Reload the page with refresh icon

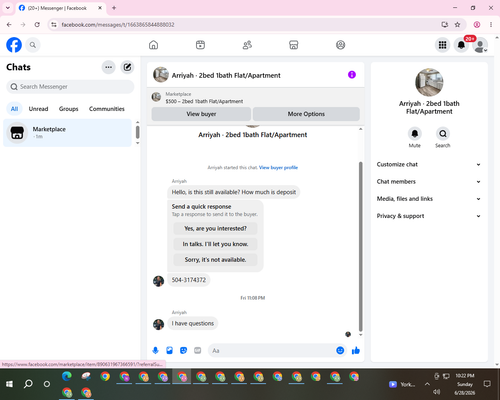pyautogui.click(x=37, y=25)
